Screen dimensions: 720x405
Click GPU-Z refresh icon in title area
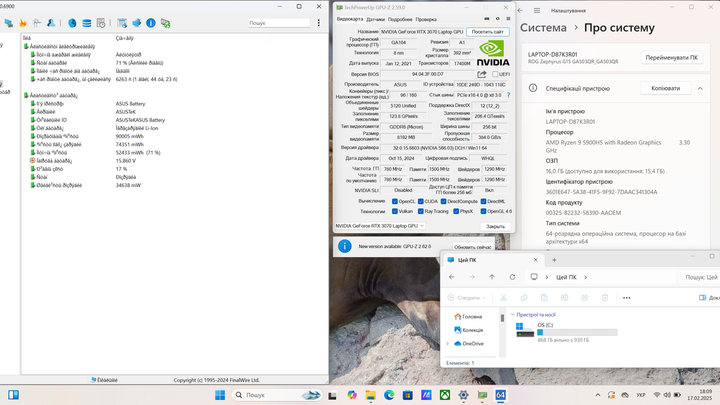[497, 19]
